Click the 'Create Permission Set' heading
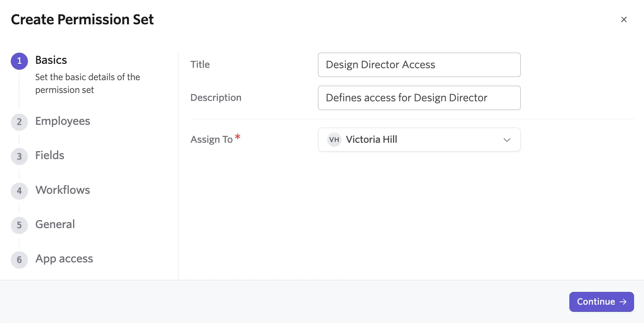The height and width of the screenshot is (323, 644). pos(82,20)
